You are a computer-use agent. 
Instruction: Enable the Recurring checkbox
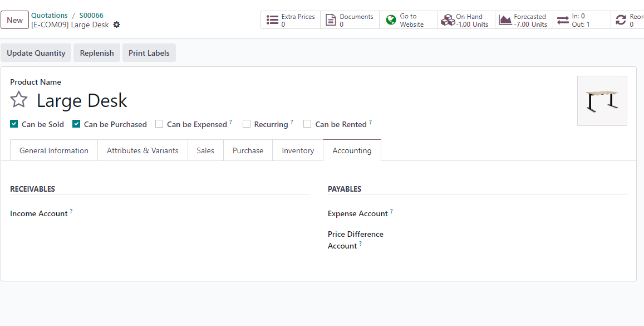click(247, 124)
